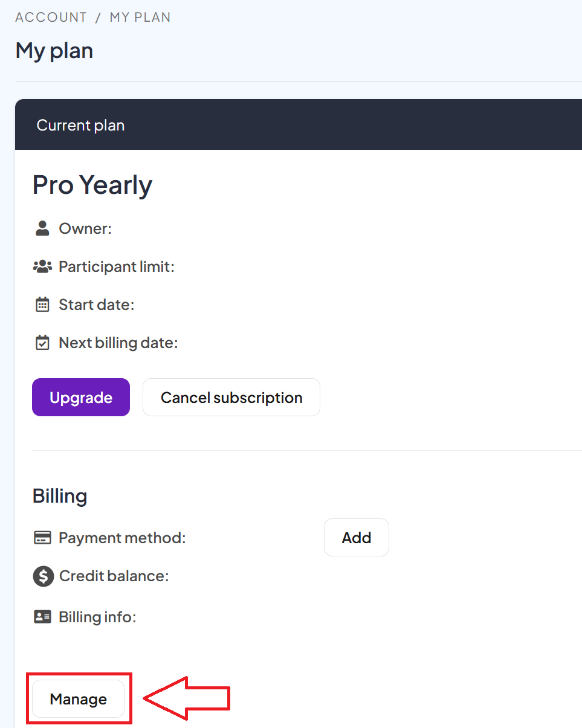Select MY PLAN breadcrumb item
The width and height of the screenshot is (582, 728).
coord(140,18)
